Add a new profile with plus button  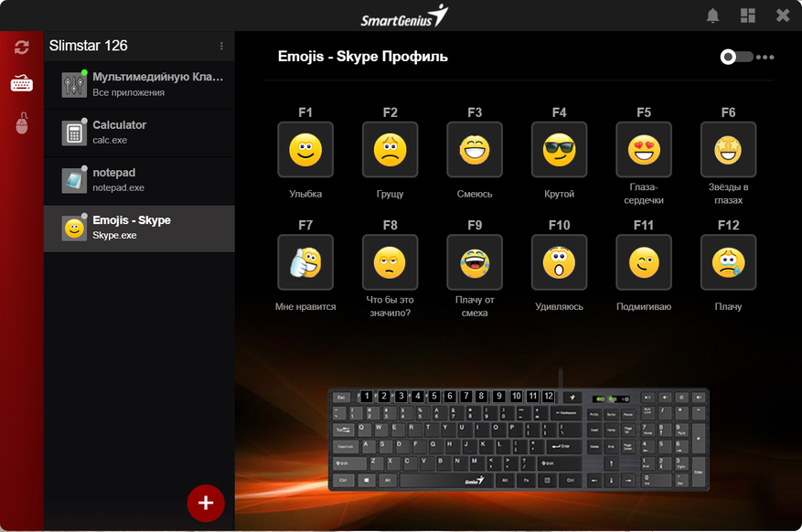click(x=206, y=503)
